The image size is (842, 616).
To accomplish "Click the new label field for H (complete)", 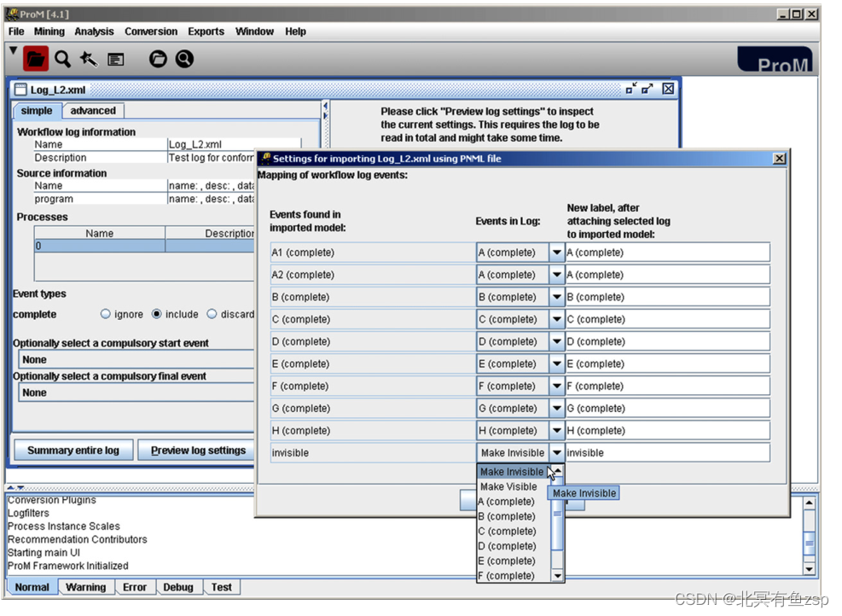I will coord(667,431).
